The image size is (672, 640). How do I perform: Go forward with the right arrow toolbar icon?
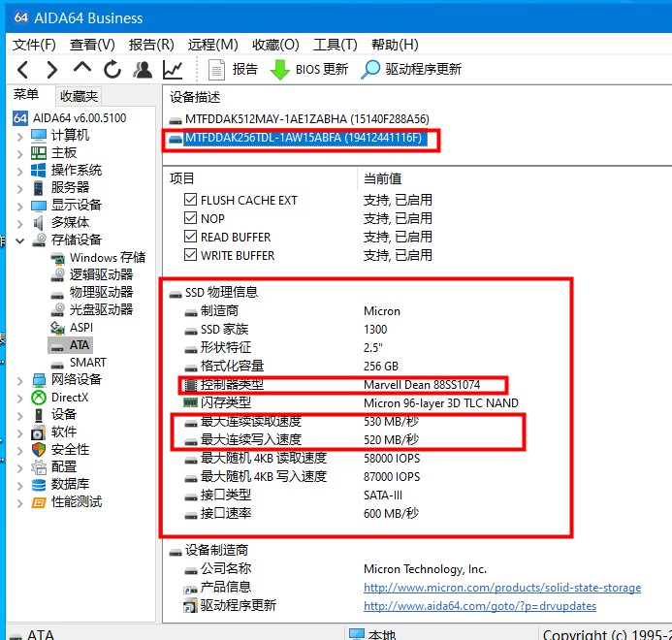tap(51, 70)
